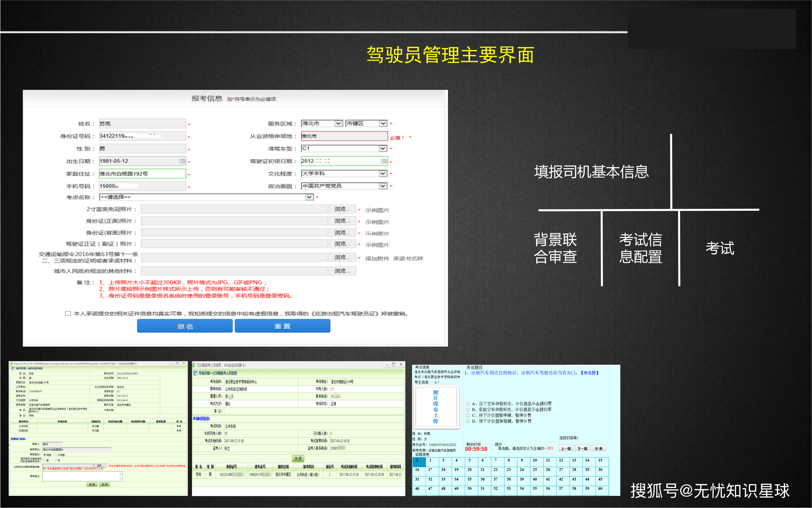Open the 考点名称 请选择 dropdown
The image size is (812, 508).
coord(309,197)
